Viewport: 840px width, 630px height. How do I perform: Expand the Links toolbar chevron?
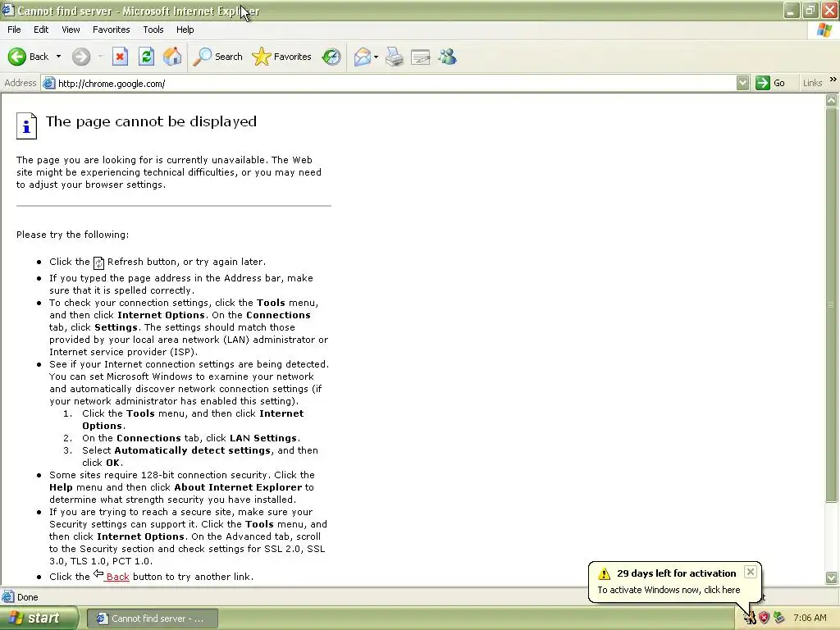tap(833, 80)
